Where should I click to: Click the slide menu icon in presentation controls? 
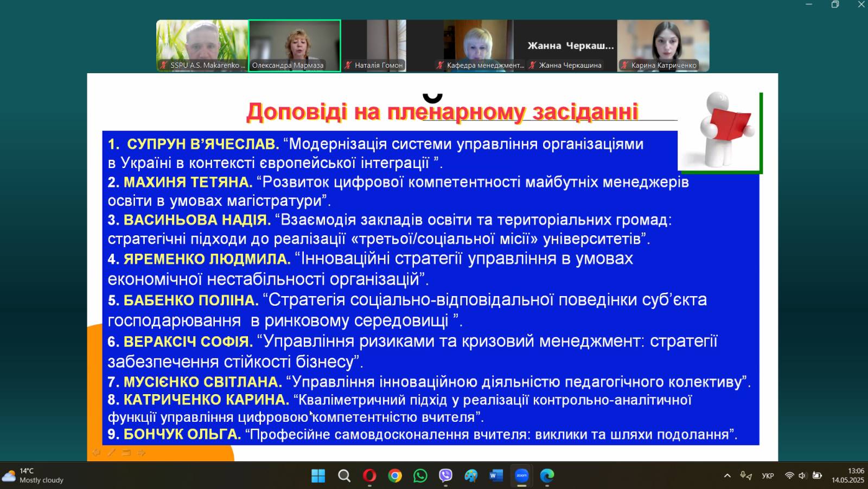coord(126,453)
